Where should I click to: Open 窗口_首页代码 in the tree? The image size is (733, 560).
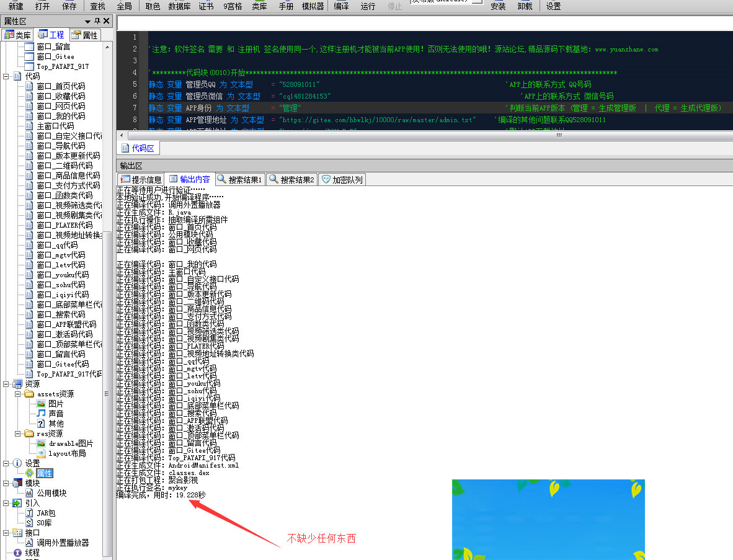[x=61, y=86]
